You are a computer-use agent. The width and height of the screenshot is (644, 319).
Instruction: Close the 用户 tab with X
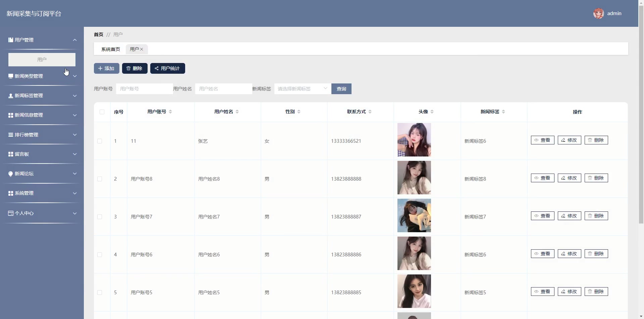tap(142, 49)
